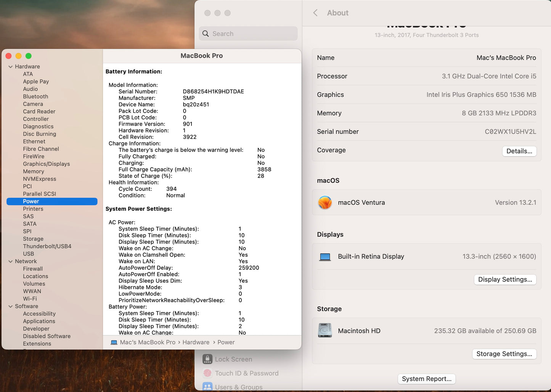Collapse the Network section
Viewport: 551px width, 392px height.
click(x=10, y=261)
